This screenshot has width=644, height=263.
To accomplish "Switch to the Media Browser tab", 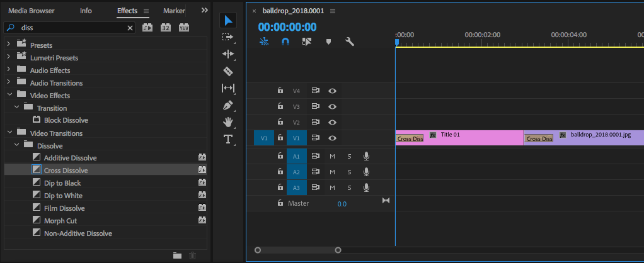I will click(31, 11).
